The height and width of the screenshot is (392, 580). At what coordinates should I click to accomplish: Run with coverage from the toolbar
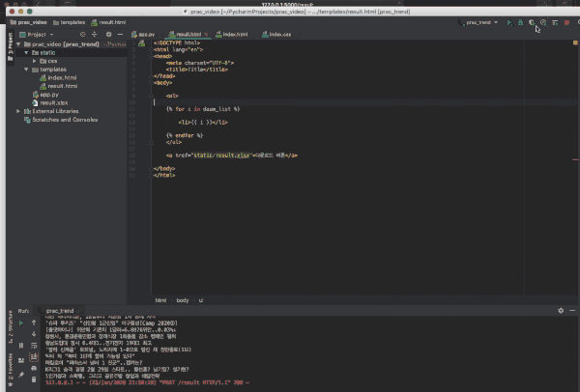pos(532,21)
